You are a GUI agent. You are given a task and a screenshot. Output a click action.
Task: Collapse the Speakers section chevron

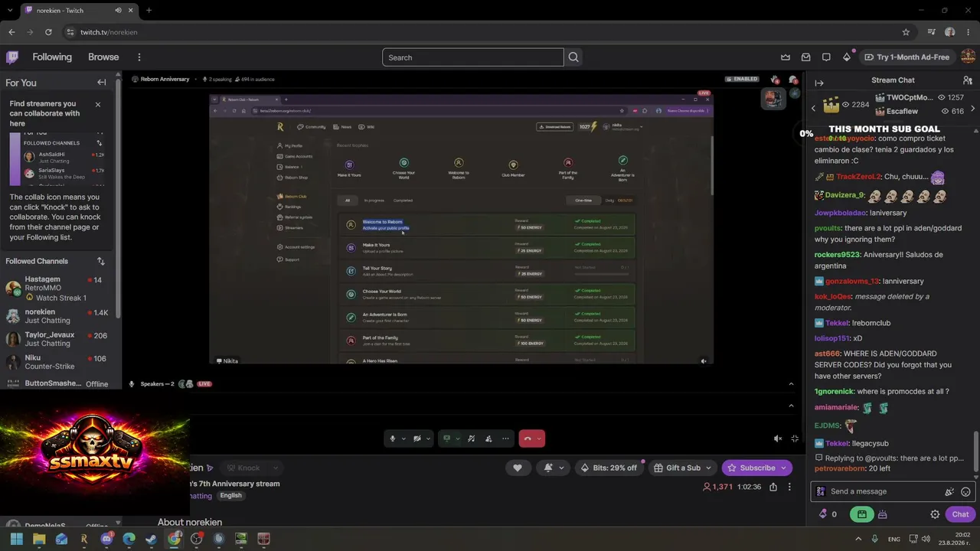791,384
